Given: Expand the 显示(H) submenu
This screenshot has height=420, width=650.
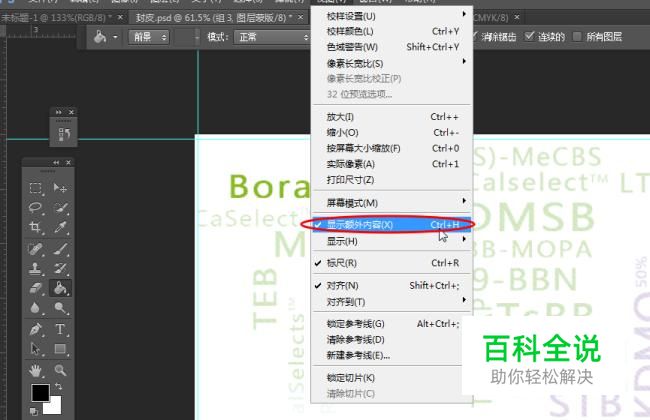Looking at the screenshot, I should pos(392,241).
